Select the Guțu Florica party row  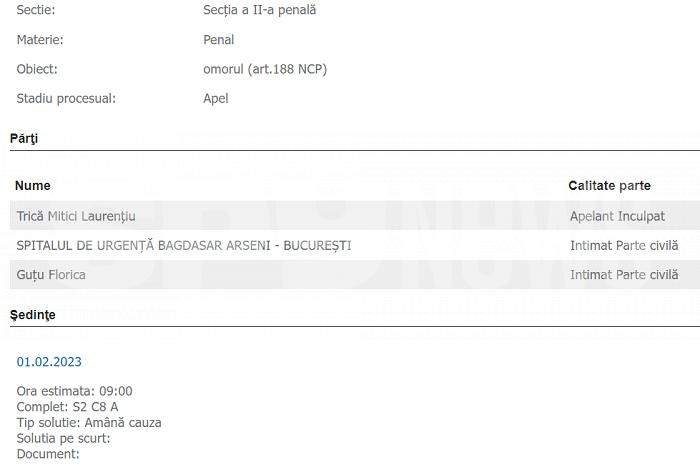pos(355,274)
